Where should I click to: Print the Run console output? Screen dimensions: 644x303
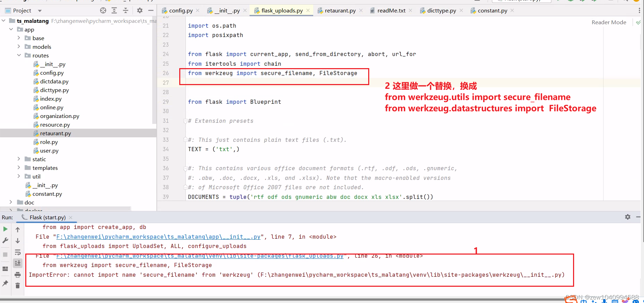[x=18, y=275]
